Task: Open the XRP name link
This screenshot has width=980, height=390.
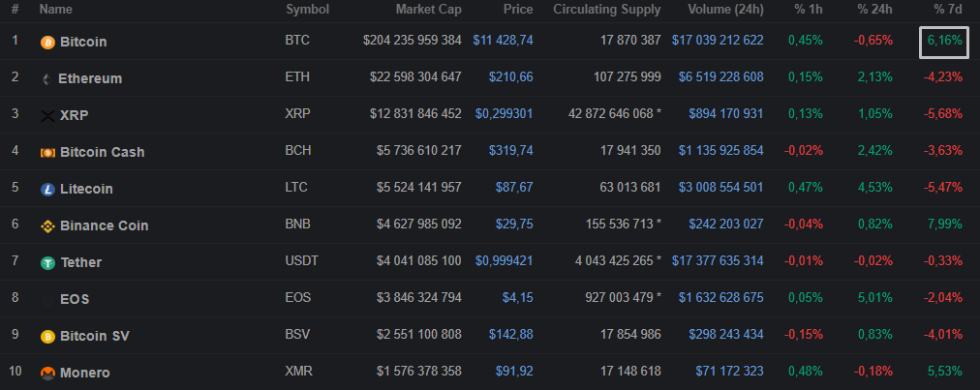Action: click(x=74, y=115)
